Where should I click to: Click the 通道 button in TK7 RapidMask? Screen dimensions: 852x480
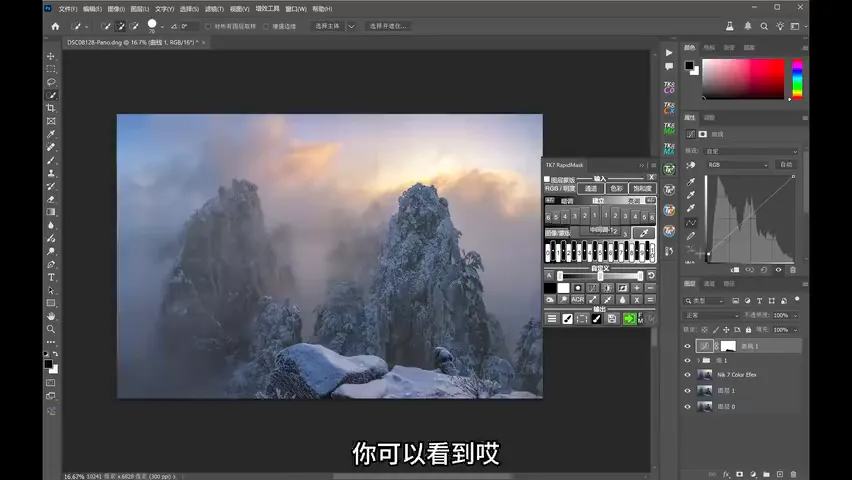pos(591,189)
